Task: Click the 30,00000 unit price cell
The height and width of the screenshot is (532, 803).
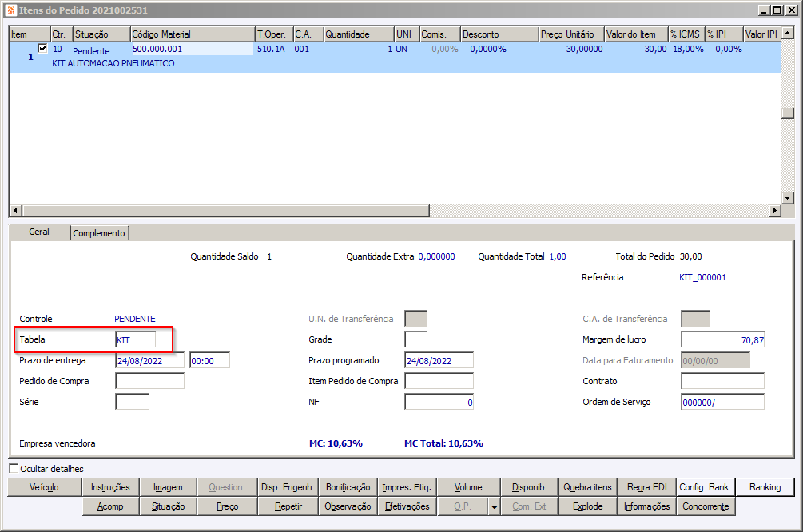Action: [584, 50]
